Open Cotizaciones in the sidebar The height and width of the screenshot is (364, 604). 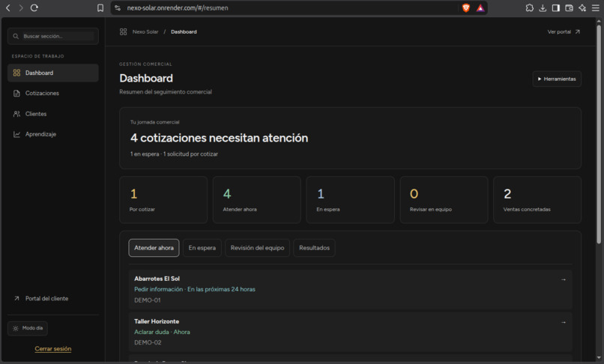pos(53,93)
